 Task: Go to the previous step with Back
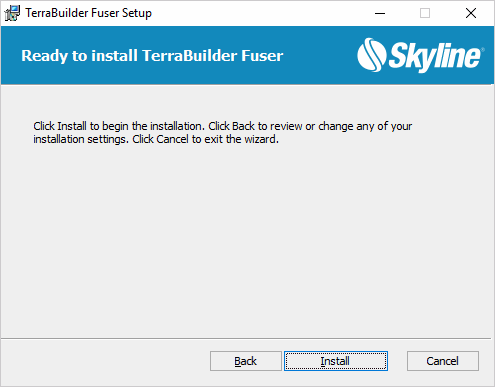point(246,361)
